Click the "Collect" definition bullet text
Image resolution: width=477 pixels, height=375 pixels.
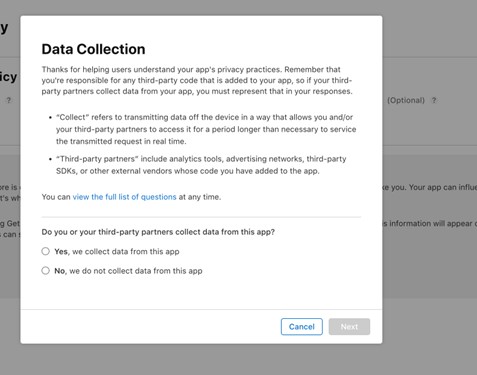[x=206, y=129]
